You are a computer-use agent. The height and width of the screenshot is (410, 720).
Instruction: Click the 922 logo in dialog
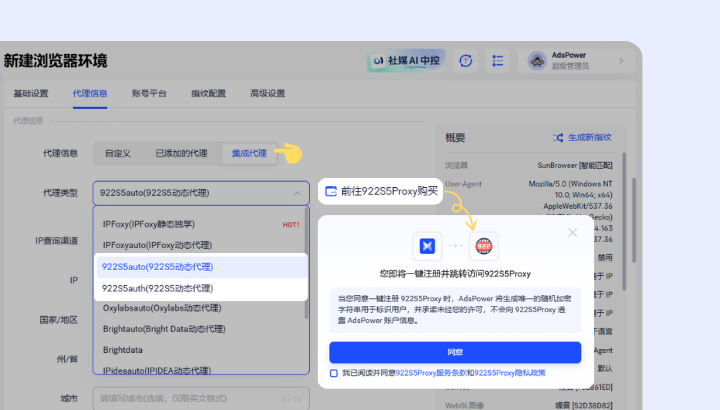click(484, 246)
